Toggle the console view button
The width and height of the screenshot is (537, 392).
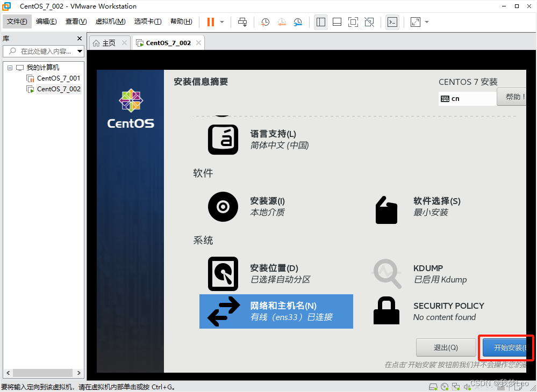coord(392,22)
